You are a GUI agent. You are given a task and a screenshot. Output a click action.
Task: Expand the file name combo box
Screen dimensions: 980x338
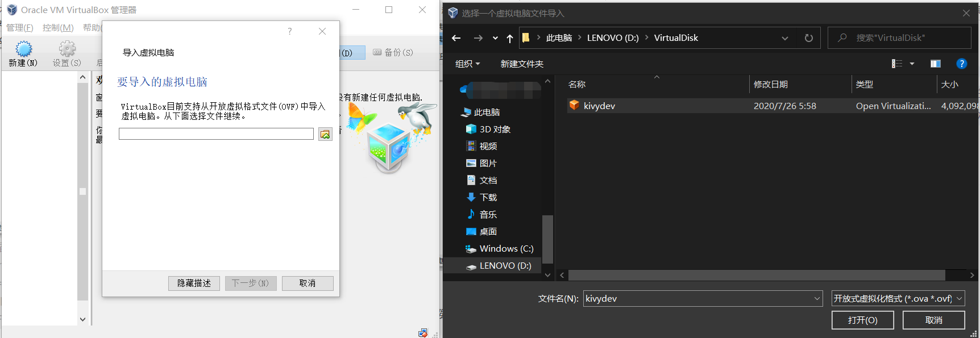coord(817,298)
